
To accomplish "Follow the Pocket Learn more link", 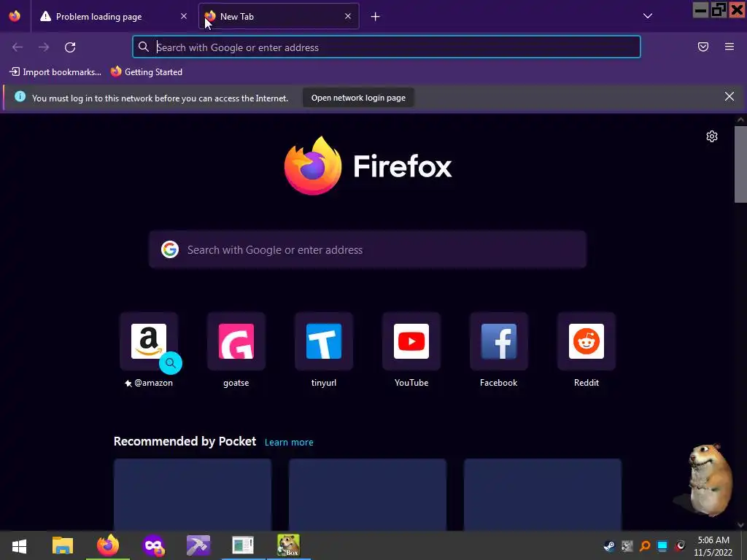I will click(x=289, y=443).
